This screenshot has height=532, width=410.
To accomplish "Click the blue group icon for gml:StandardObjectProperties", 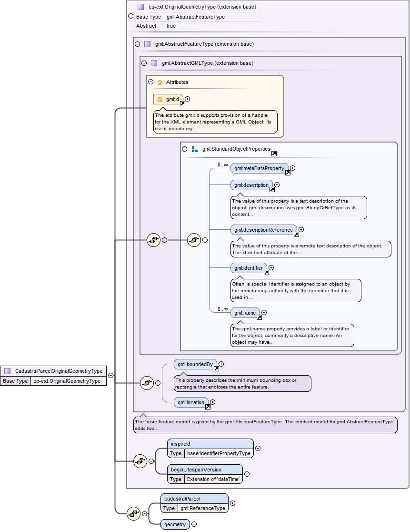I will pyautogui.click(x=195, y=149).
